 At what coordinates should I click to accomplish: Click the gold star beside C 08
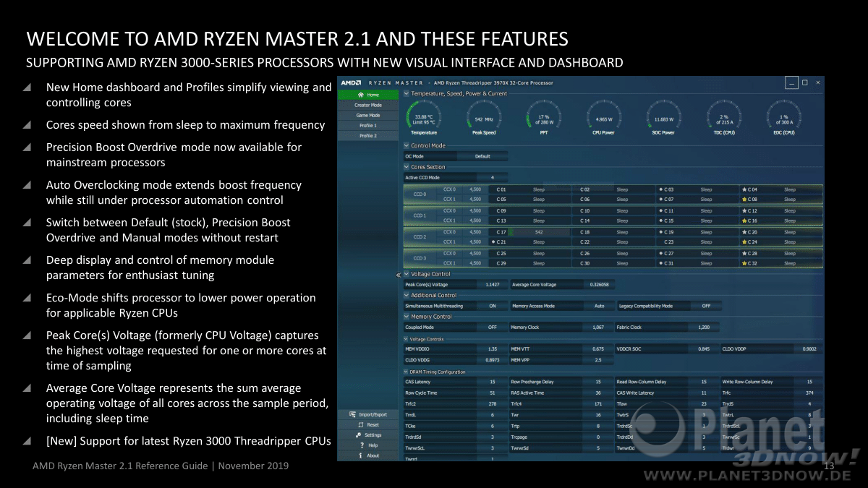[x=744, y=200]
